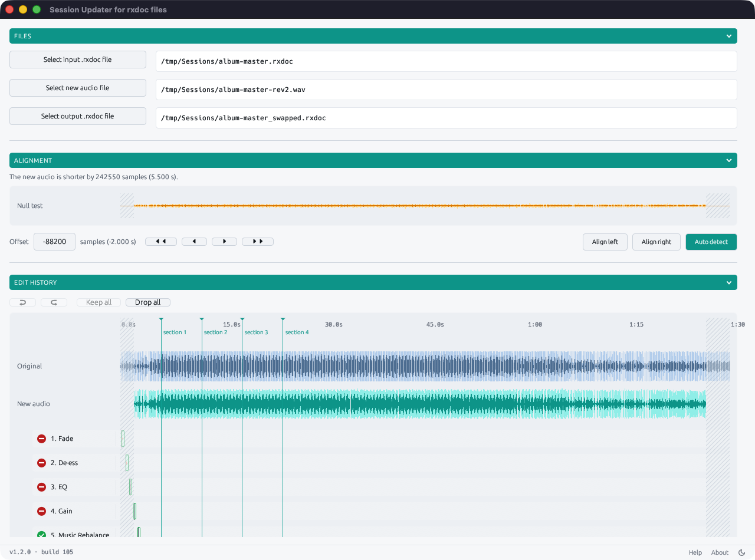Click the new audio file path field
The height and width of the screenshot is (560, 755).
(447, 90)
